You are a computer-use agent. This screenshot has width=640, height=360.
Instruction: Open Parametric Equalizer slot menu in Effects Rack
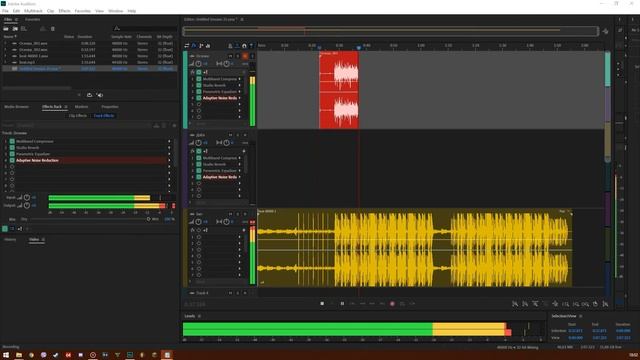(x=169, y=154)
